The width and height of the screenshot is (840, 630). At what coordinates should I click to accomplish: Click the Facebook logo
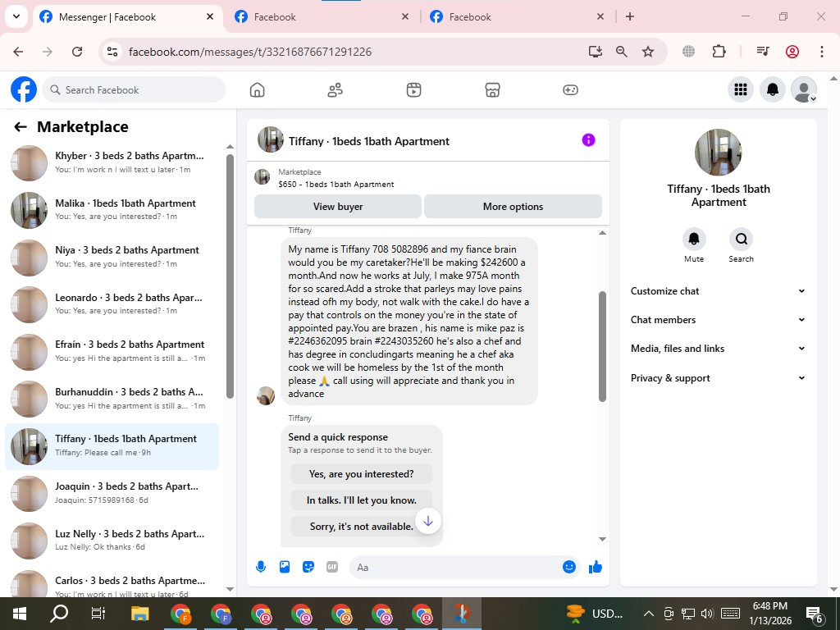click(24, 89)
